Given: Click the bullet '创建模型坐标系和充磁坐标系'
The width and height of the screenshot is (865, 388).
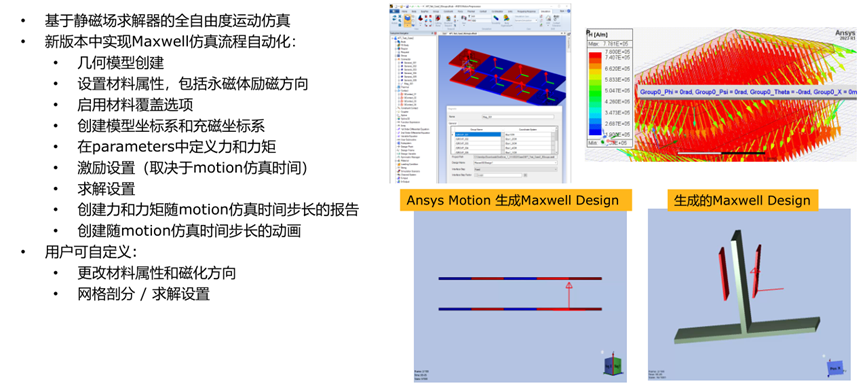Looking at the screenshot, I should pos(171,126).
